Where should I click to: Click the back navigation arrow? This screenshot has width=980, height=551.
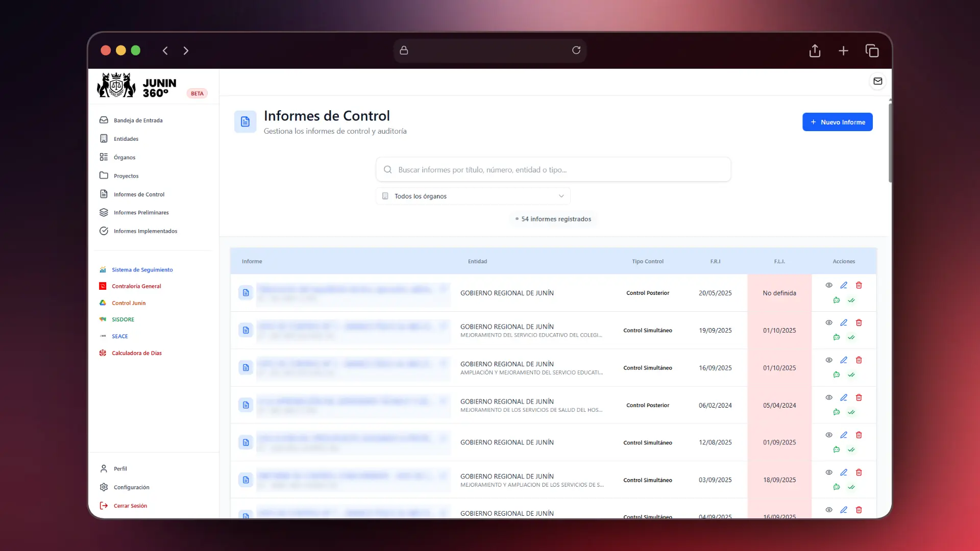(x=165, y=51)
